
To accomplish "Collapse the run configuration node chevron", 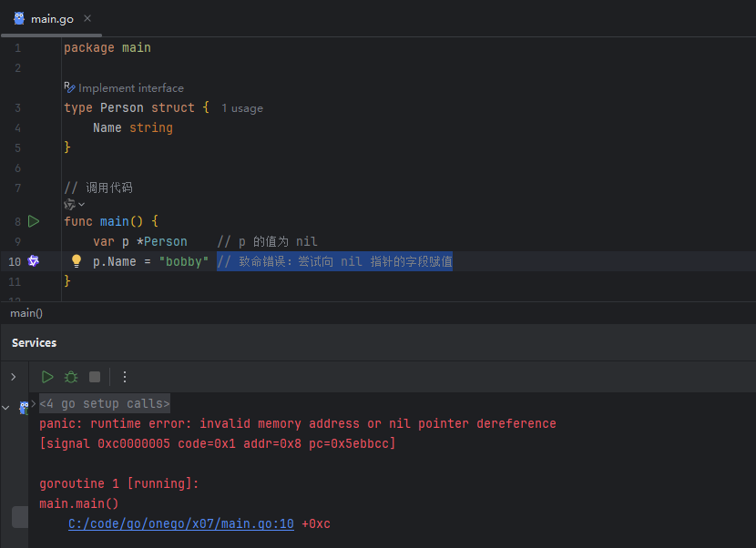I will (5, 408).
